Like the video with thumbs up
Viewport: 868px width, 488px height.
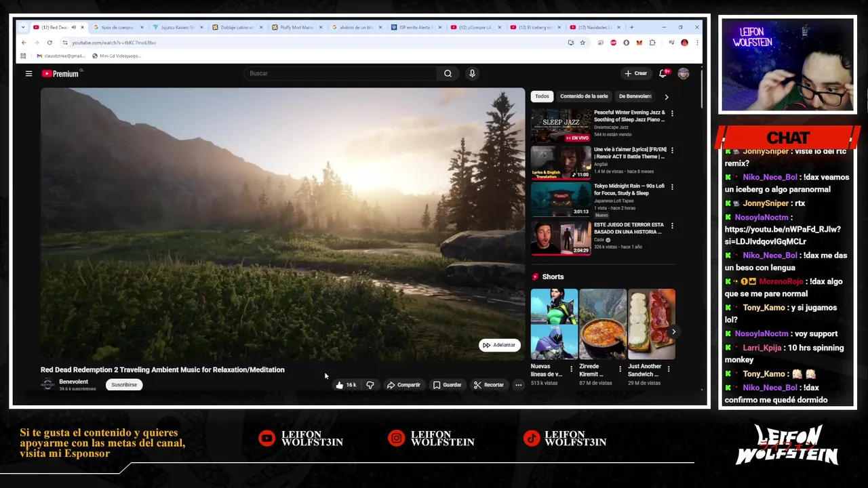click(345, 385)
